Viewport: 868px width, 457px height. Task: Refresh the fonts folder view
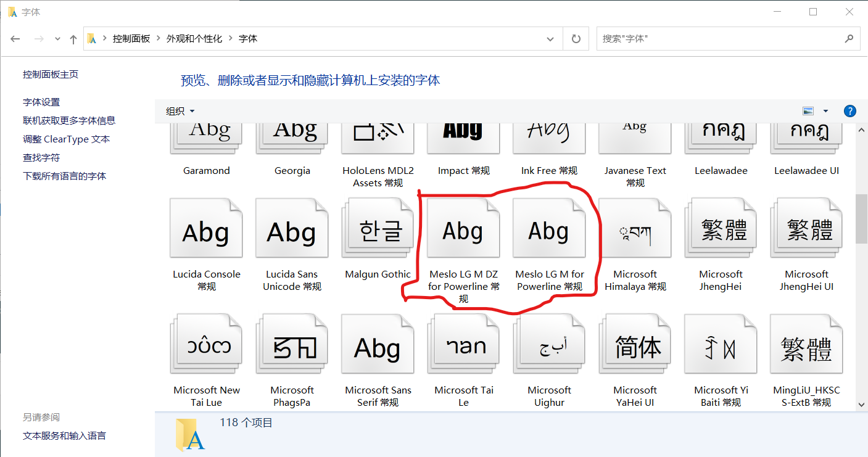576,39
